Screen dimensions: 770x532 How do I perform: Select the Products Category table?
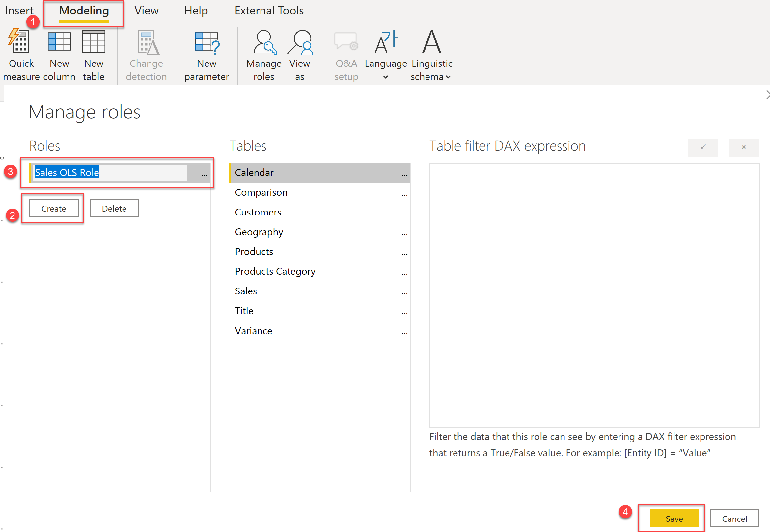coord(275,271)
